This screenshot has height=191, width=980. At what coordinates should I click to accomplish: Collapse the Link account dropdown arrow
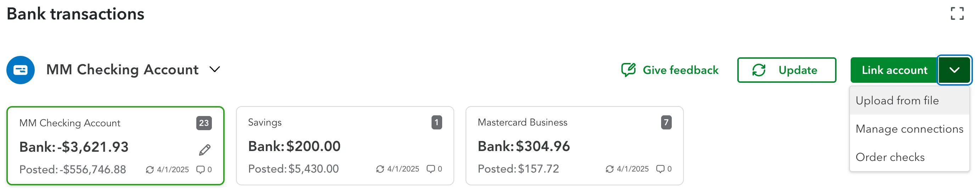click(954, 70)
